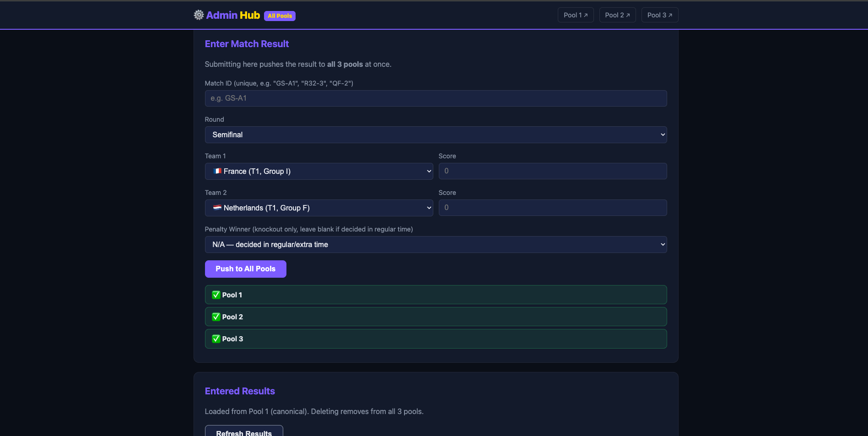Click the Penalty Winner label text
The width and height of the screenshot is (868, 436).
coord(309,229)
